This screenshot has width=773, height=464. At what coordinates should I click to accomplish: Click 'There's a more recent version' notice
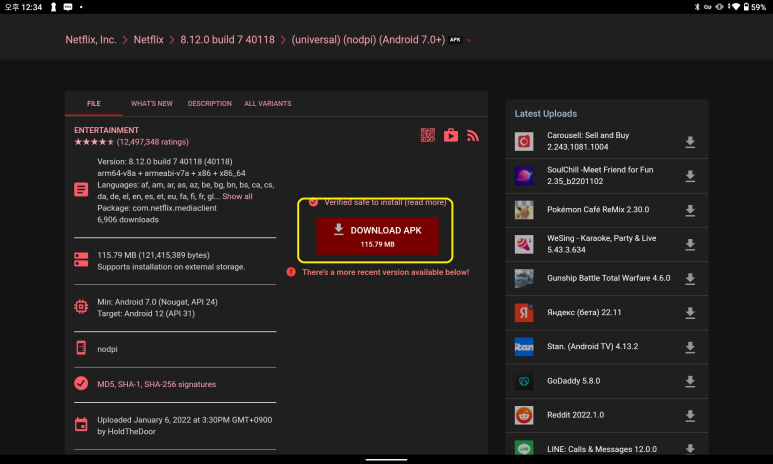pos(386,272)
